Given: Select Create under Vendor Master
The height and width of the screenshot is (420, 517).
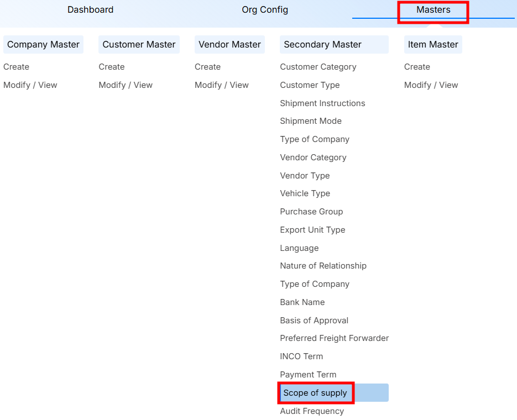Looking at the screenshot, I should coord(207,67).
